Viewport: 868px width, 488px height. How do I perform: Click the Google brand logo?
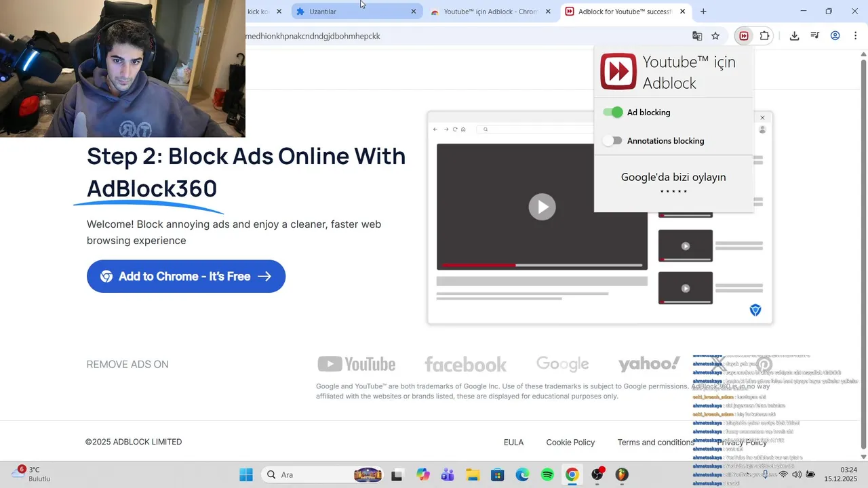click(562, 365)
